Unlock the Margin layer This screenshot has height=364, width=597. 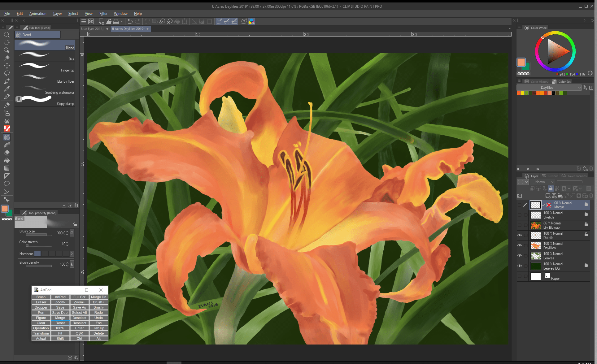(x=586, y=204)
